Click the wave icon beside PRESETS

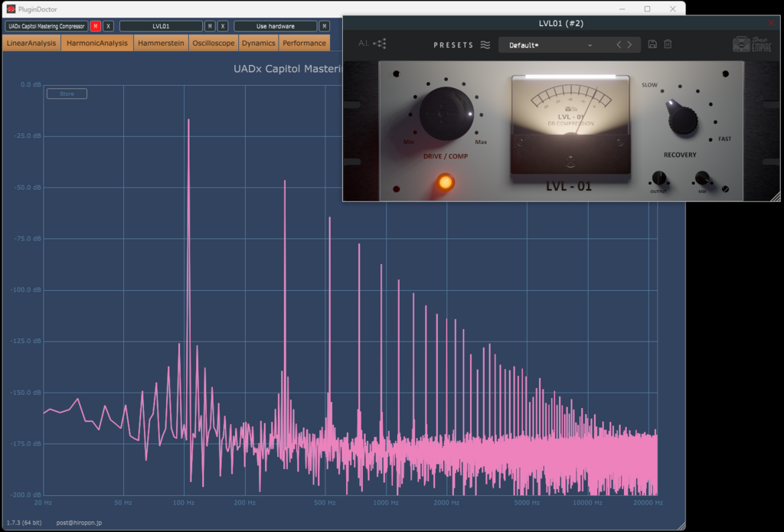click(485, 45)
